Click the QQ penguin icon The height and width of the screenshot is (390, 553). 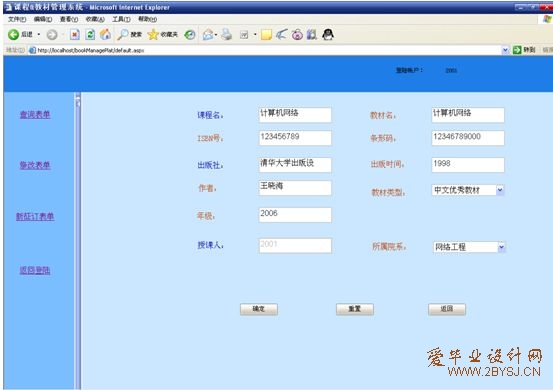click(328, 34)
